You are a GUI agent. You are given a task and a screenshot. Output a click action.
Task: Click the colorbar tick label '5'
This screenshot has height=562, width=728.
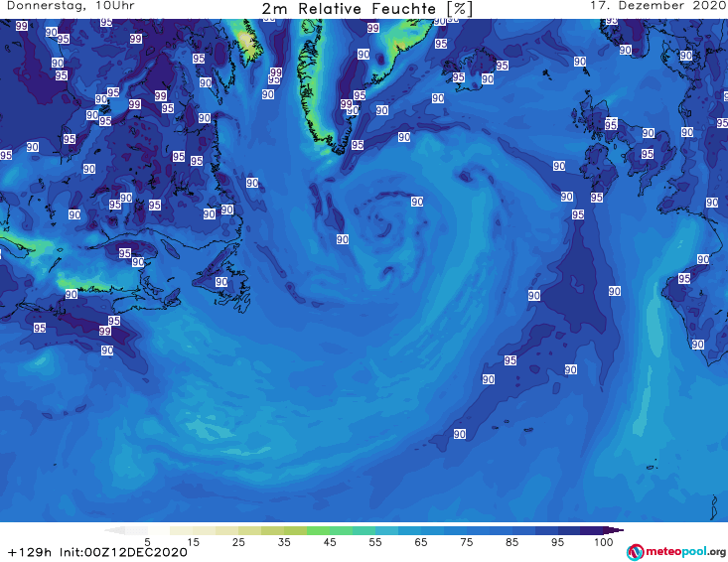click(147, 542)
